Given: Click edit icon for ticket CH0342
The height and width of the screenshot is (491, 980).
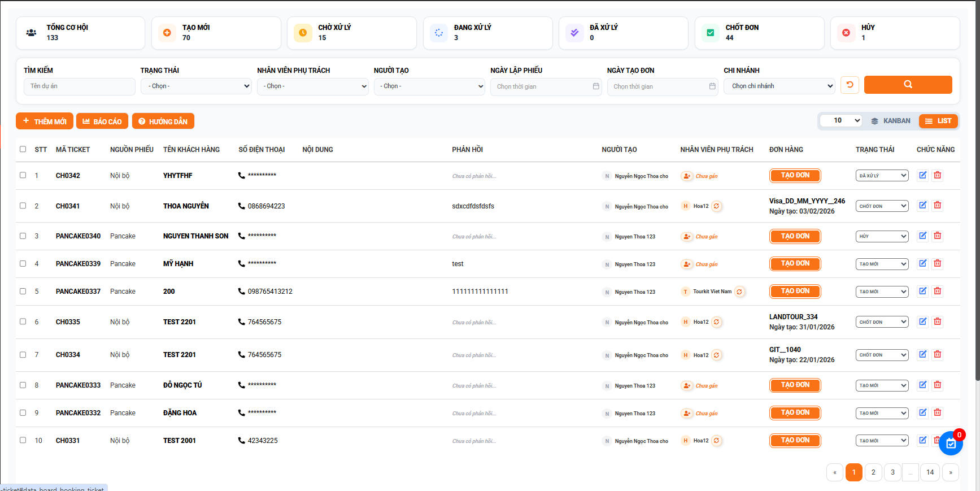Looking at the screenshot, I should pyautogui.click(x=922, y=175).
